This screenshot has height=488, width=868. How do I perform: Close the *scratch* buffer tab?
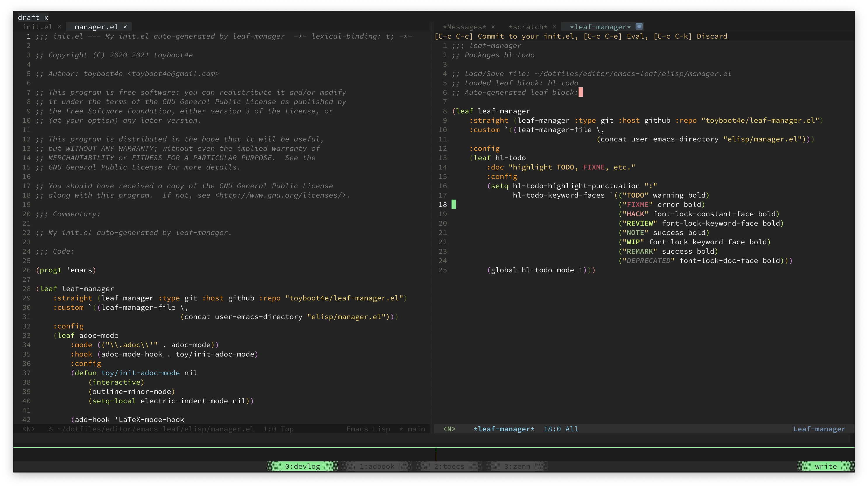554,27
